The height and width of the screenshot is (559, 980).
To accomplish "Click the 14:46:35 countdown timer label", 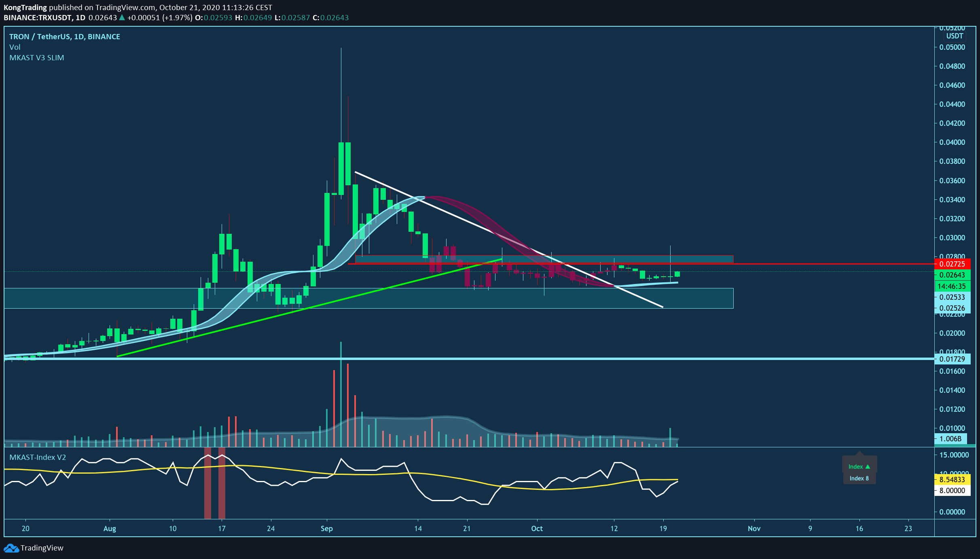I will pos(952,286).
